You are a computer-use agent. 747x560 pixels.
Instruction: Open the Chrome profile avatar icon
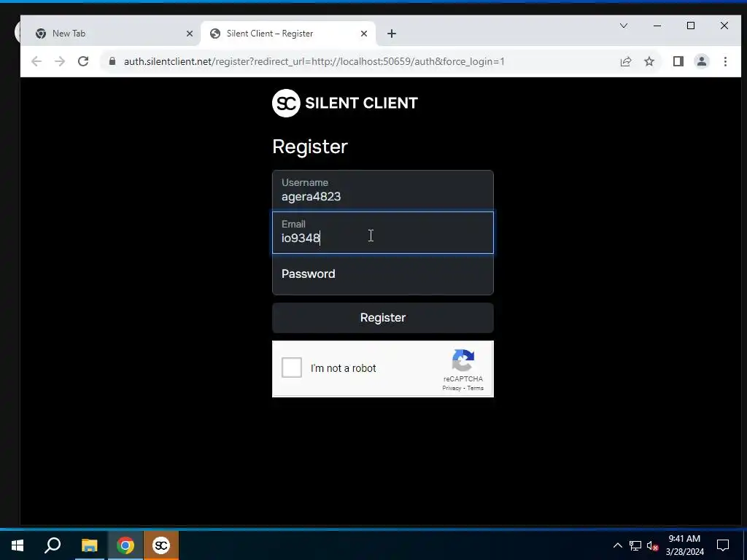(x=702, y=61)
